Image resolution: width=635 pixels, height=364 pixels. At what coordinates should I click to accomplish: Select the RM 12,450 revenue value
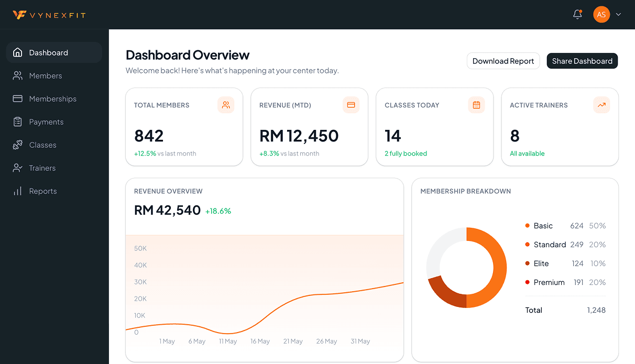(299, 136)
